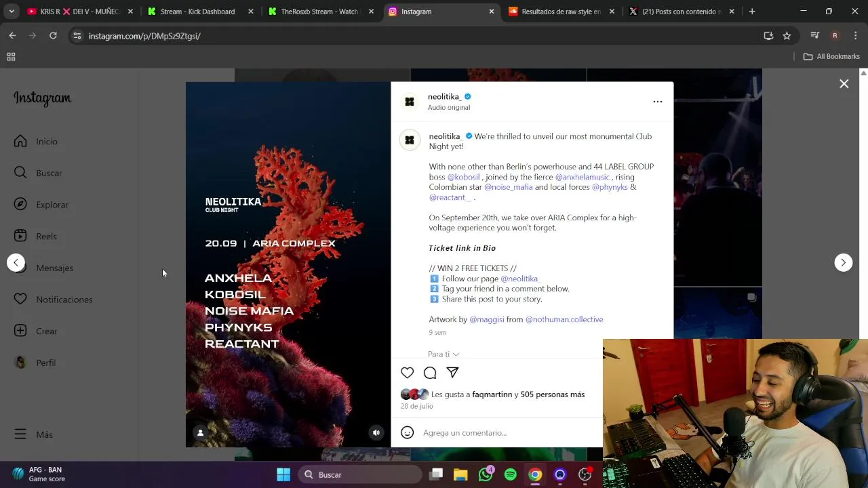Close the post overlay with the X
Viewport: 868px width, 488px height.
844,84
